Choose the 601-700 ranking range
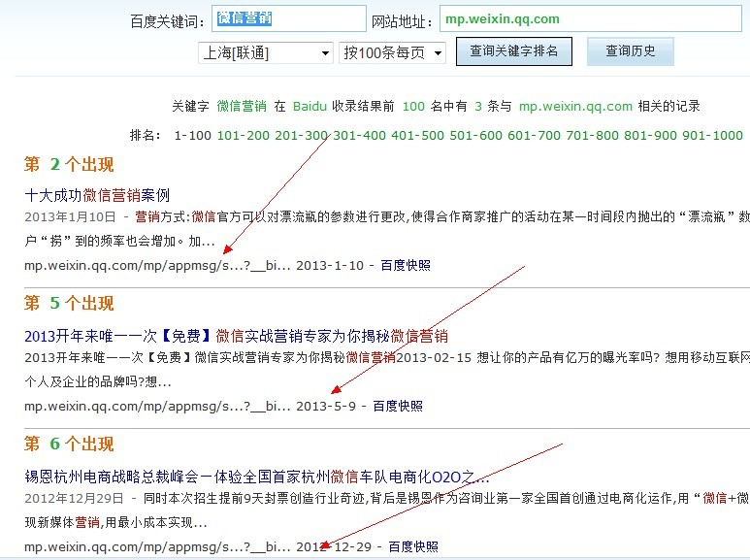 [534, 135]
